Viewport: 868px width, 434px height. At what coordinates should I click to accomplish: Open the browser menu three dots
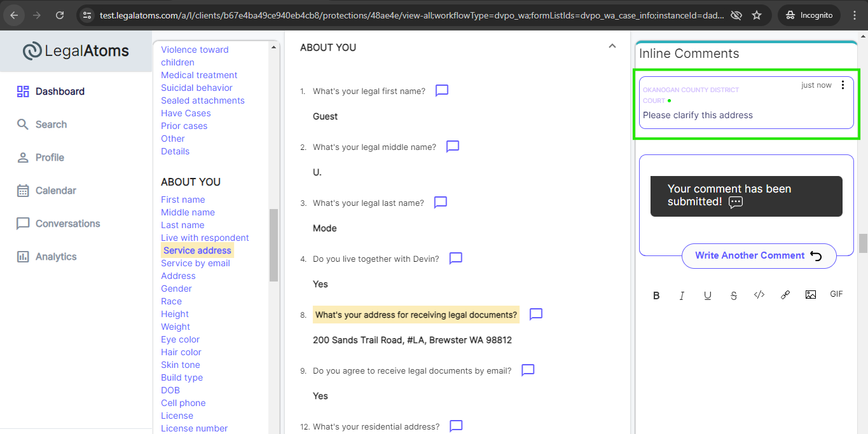pyautogui.click(x=855, y=15)
